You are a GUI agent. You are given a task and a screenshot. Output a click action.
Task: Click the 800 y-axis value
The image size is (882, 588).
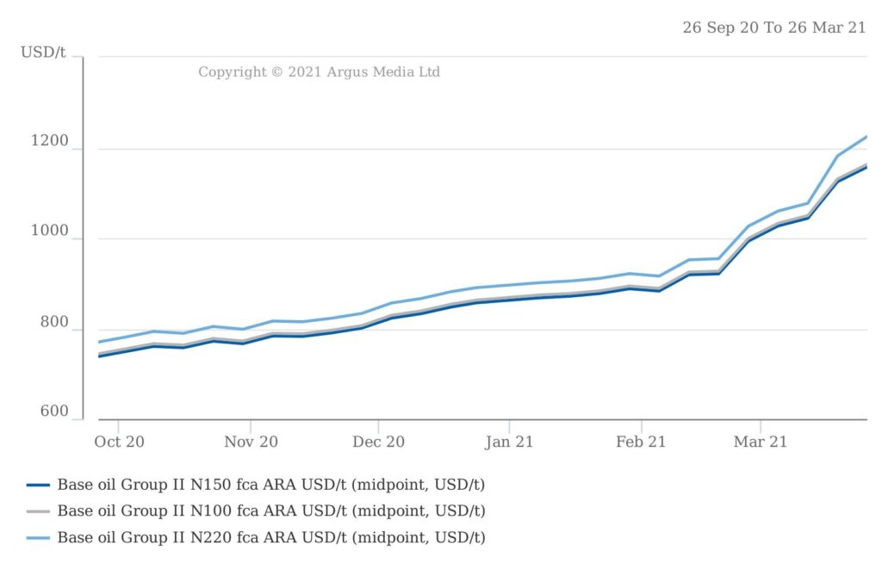(x=55, y=322)
